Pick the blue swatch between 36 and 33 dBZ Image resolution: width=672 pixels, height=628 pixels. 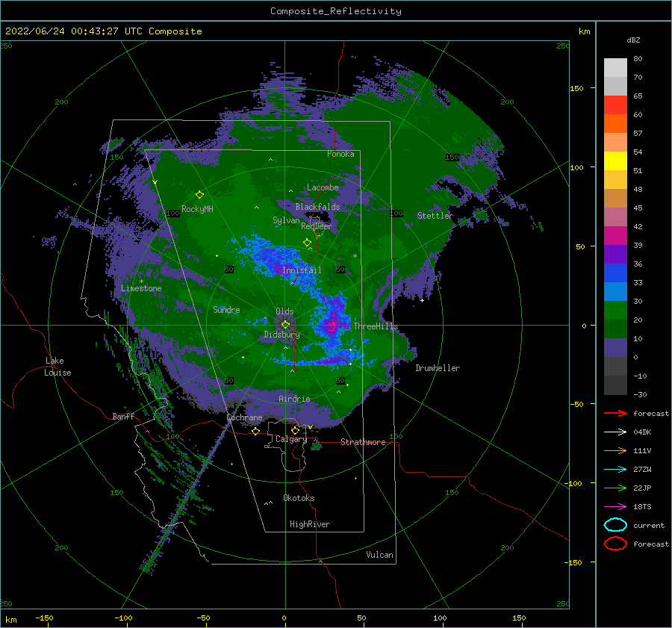click(x=615, y=273)
